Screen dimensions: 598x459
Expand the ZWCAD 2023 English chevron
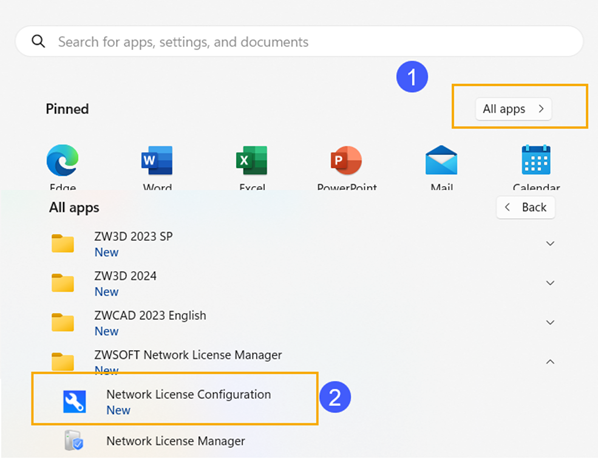pyautogui.click(x=550, y=323)
